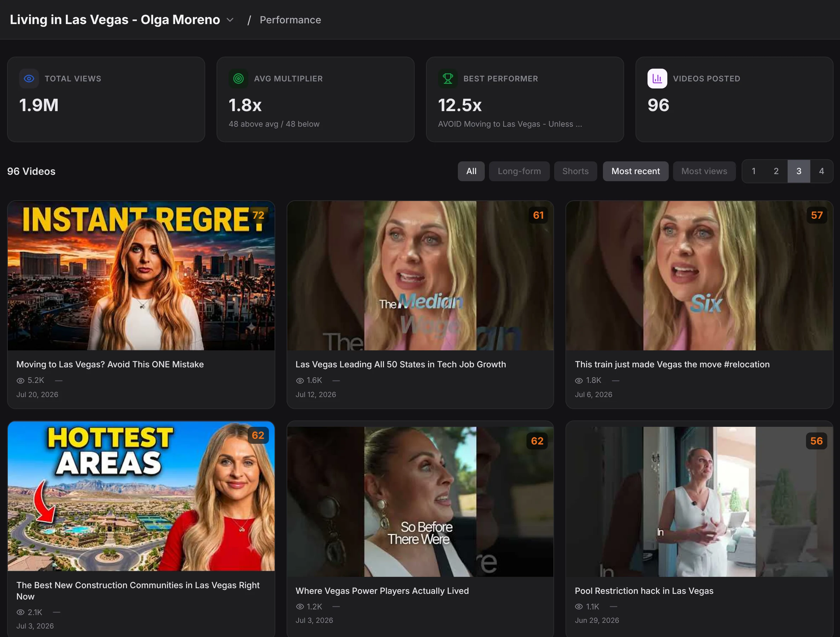Click the 'The Median Wage' thumbnail
This screenshot has height=637, width=840.
(x=420, y=276)
